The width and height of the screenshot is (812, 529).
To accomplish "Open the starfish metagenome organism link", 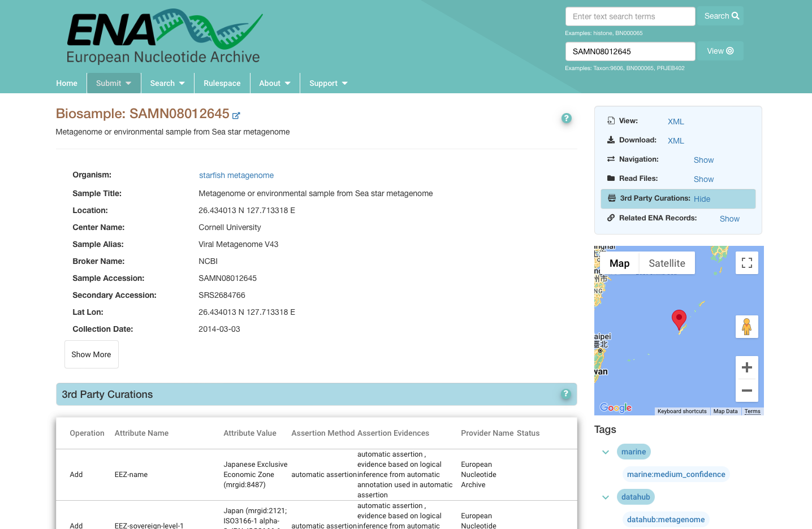I will 236,175.
